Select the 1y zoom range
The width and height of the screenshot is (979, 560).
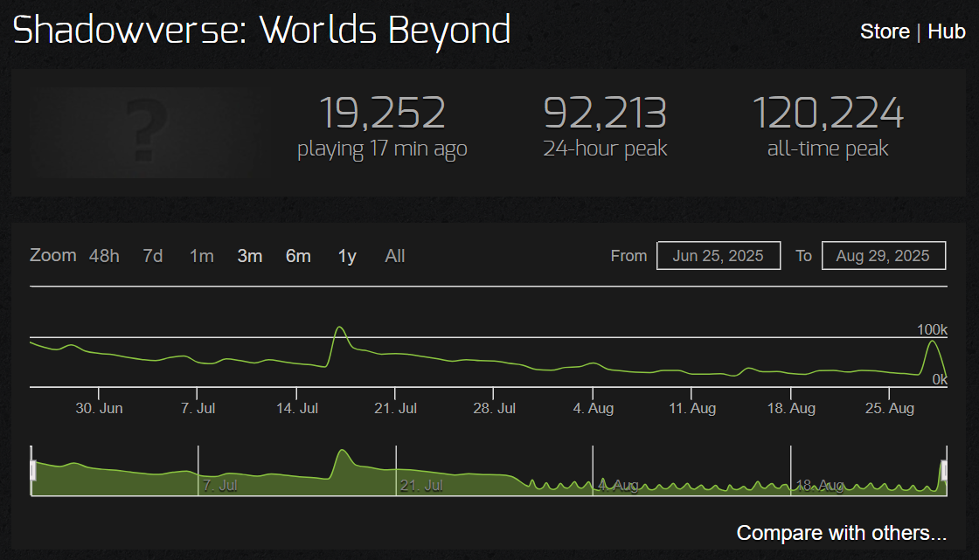[x=347, y=256]
